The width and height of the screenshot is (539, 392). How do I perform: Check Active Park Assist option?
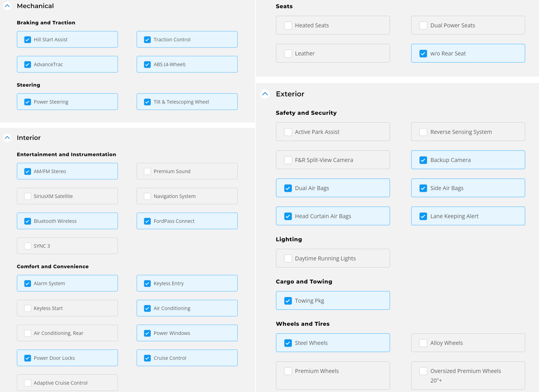pos(288,132)
